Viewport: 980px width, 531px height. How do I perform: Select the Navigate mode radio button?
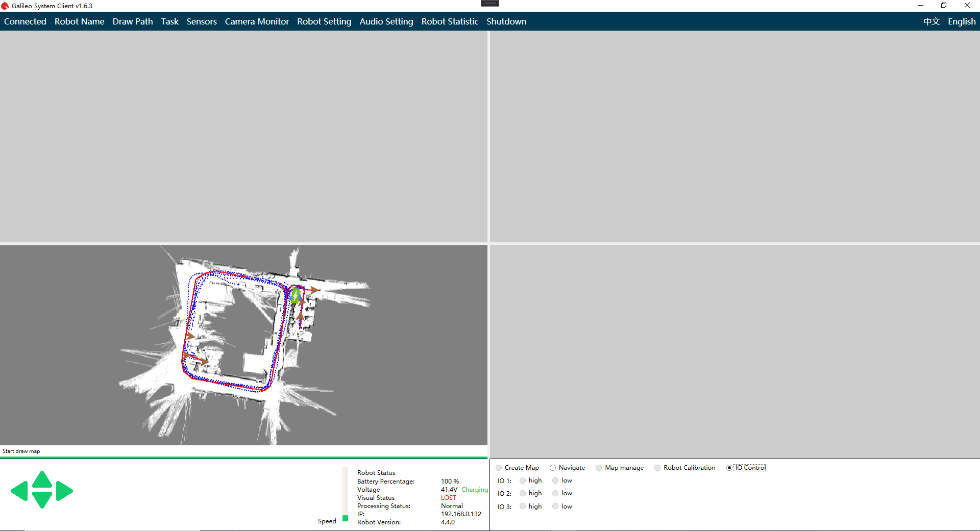553,468
